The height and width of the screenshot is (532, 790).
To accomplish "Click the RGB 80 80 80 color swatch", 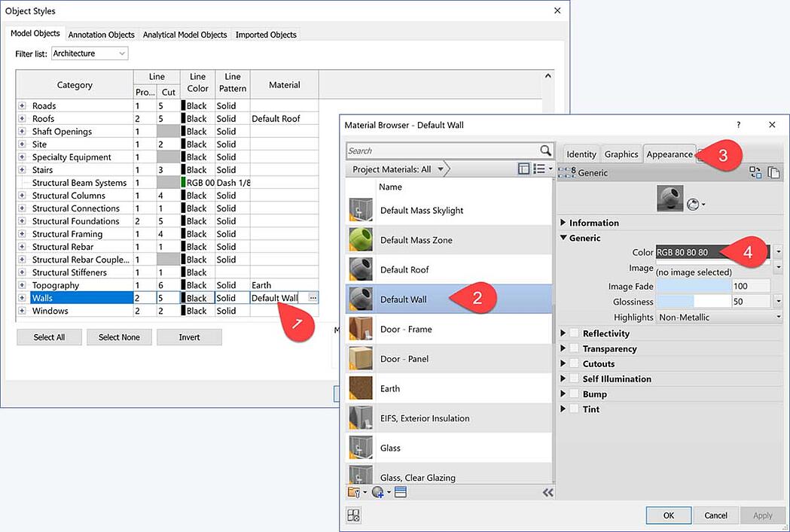I will click(693, 253).
